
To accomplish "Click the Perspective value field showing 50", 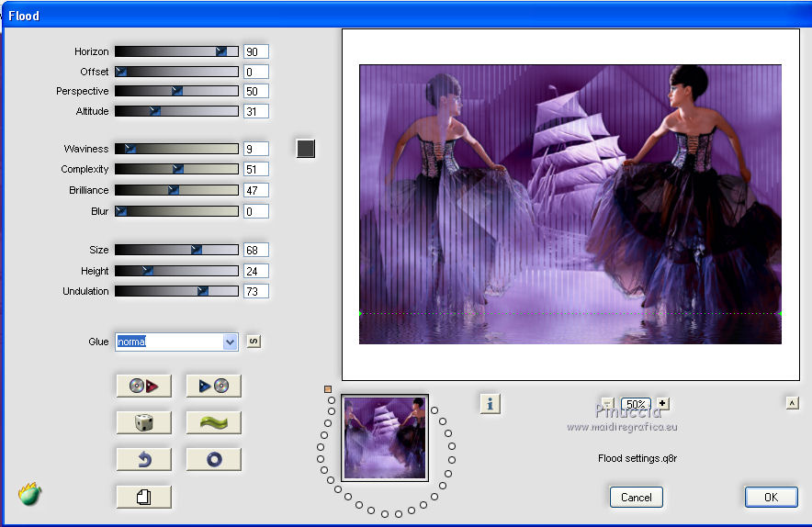I will pos(256,91).
